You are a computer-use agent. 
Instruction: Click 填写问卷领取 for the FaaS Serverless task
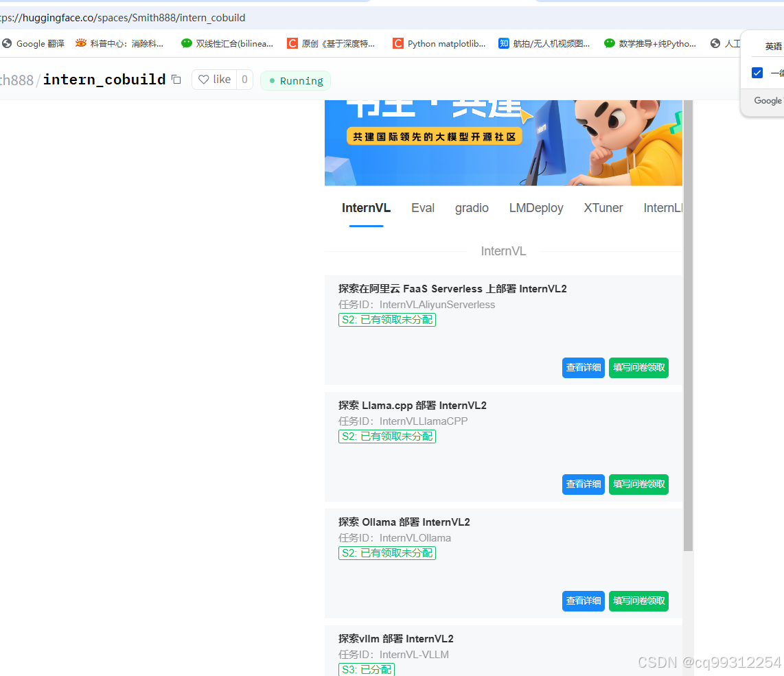(638, 367)
